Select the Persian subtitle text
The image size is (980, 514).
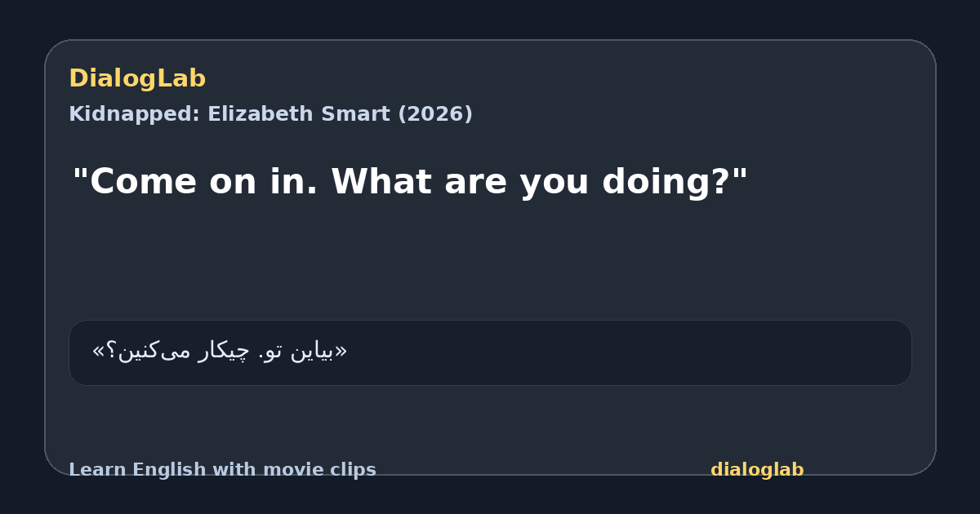tap(220, 351)
